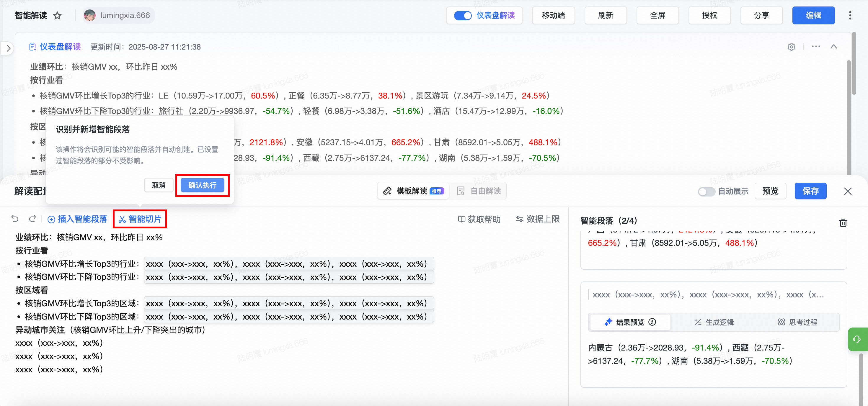The width and height of the screenshot is (868, 406).
Task: Toggle the 仪表盘解读 switch off
Action: (x=463, y=15)
